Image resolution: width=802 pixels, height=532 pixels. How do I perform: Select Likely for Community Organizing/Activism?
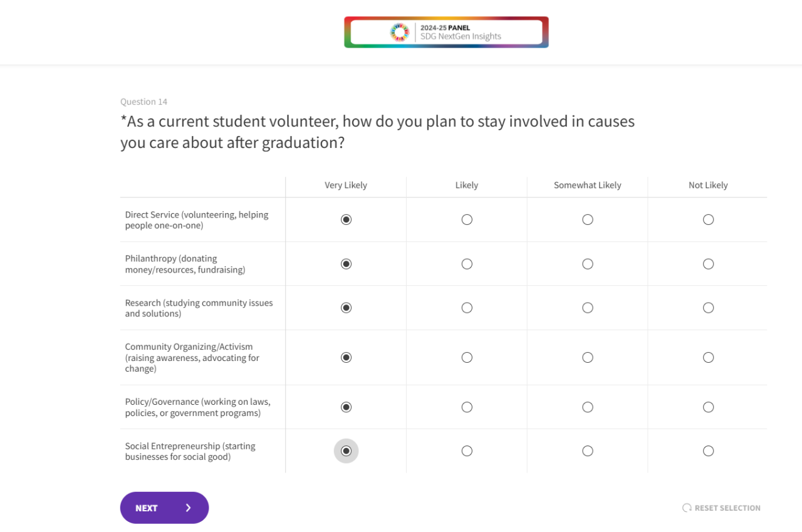pyautogui.click(x=467, y=358)
